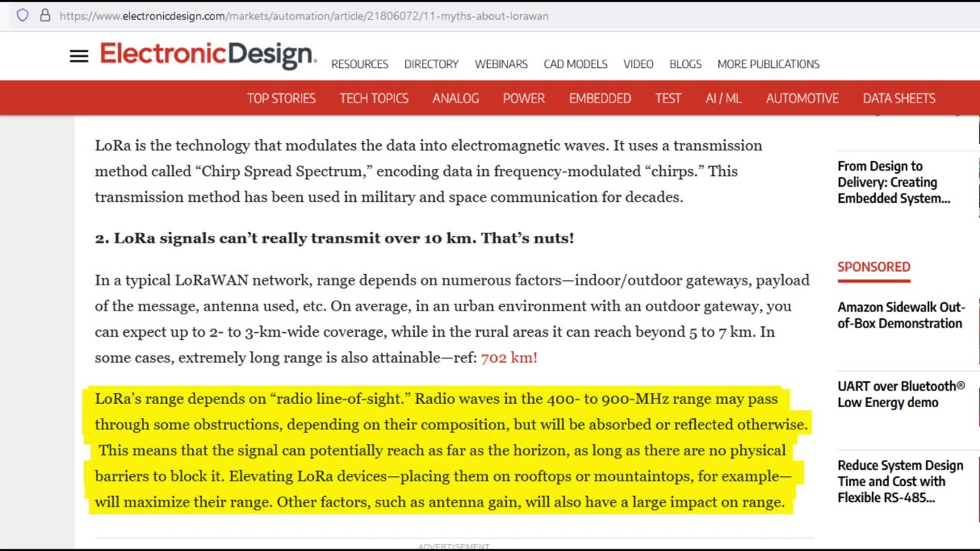Click the SPONSORED heading
Viewport: 980px width, 551px height.
tap(874, 267)
